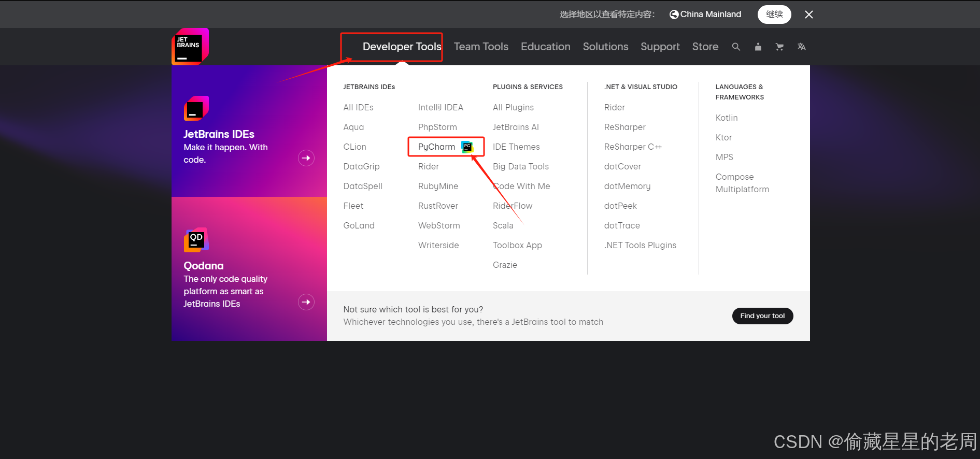The image size is (980, 459).
Task: Open the Team Tools menu
Action: 481,47
